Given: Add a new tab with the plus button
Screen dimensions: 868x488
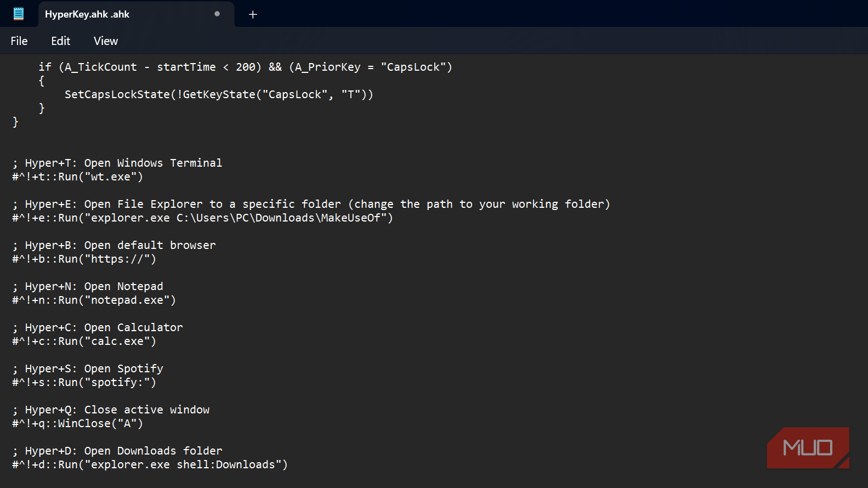Looking at the screenshot, I should [x=253, y=14].
